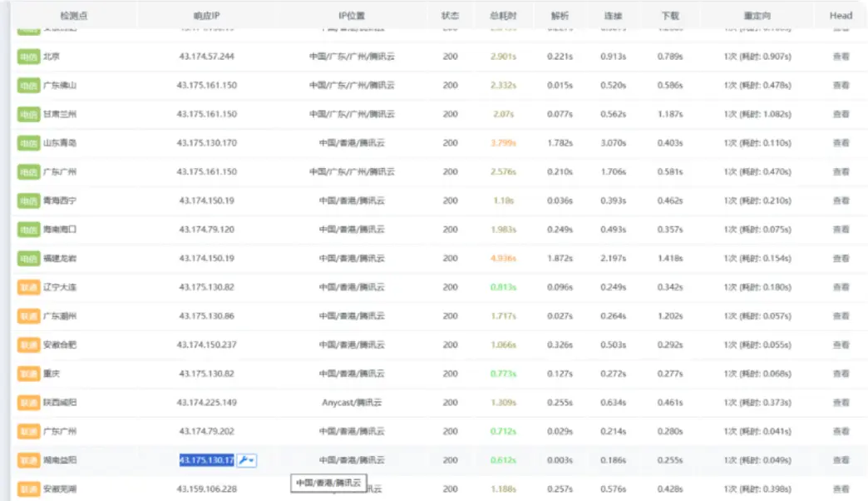Click the 中国/香港/腾讯云 tooltip box

tap(328, 482)
